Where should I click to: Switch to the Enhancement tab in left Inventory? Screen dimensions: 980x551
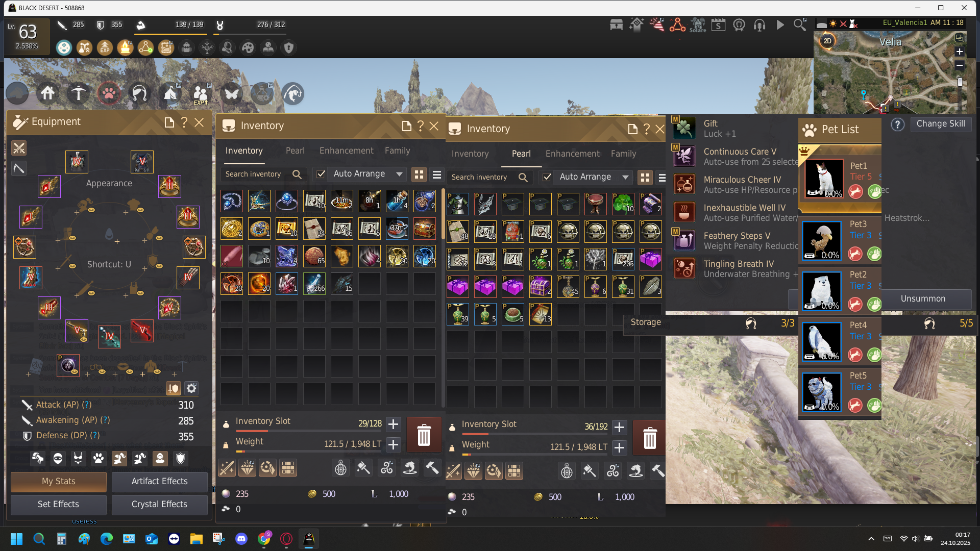point(346,151)
